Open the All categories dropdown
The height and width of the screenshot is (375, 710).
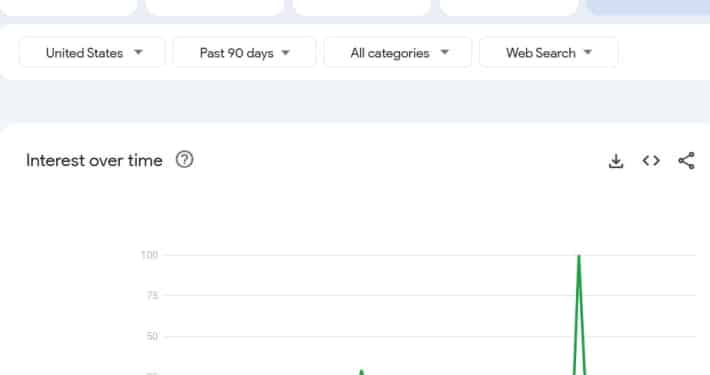click(x=398, y=53)
